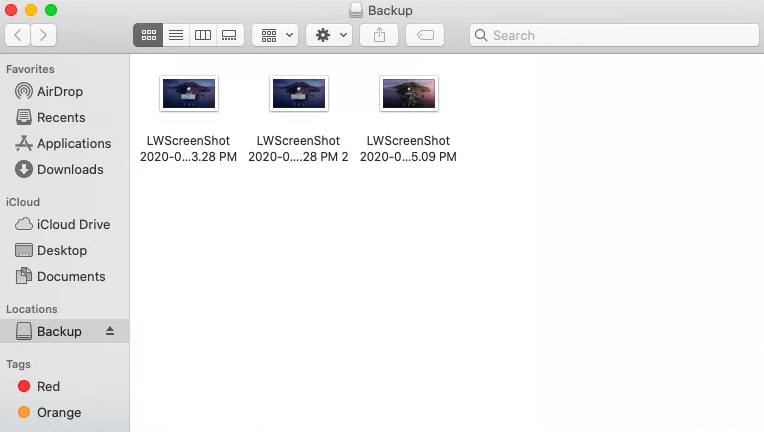764x432 pixels.
Task: Click the Favorites section header
Action: coord(30,69)
